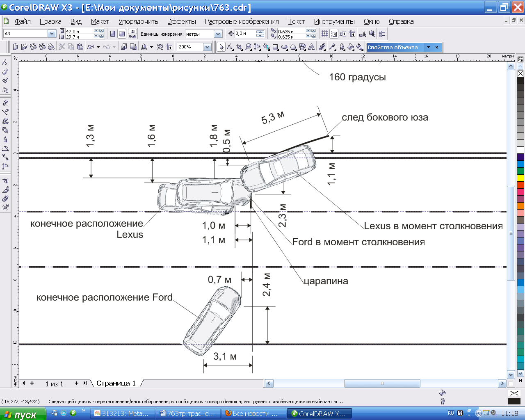This screenshot has height=420, width=525.
Task: Click the Undo arrow icon
Action: tap(91, 47)
